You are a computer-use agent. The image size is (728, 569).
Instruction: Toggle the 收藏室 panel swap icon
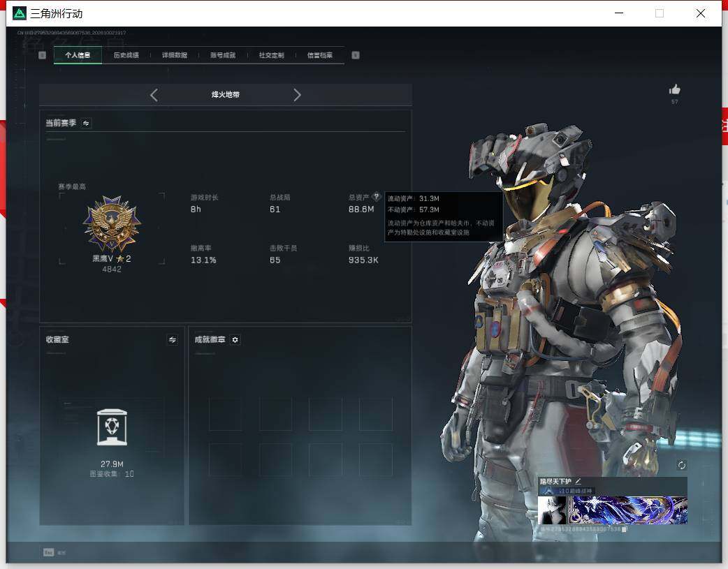pos(173,340)
